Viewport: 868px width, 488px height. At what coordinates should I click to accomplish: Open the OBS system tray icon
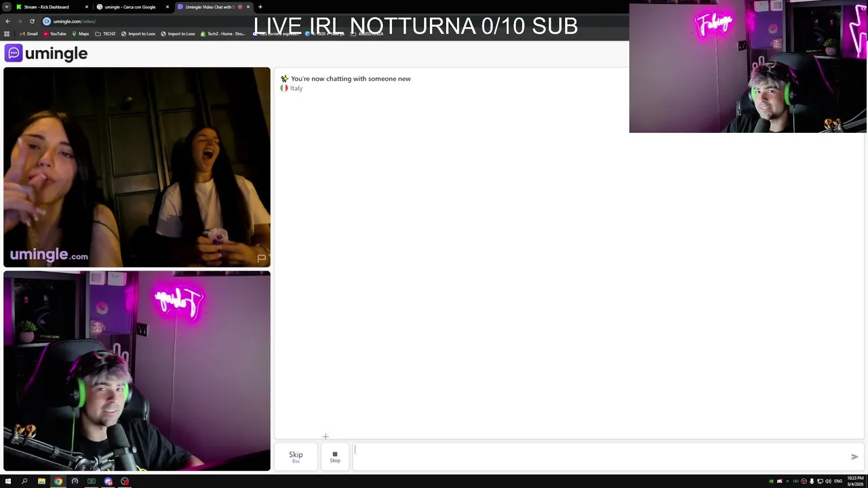click(804, 481)
